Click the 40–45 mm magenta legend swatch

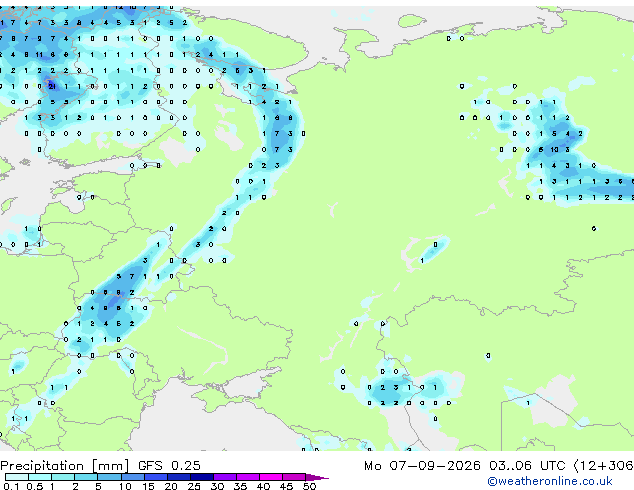point(271,477)
